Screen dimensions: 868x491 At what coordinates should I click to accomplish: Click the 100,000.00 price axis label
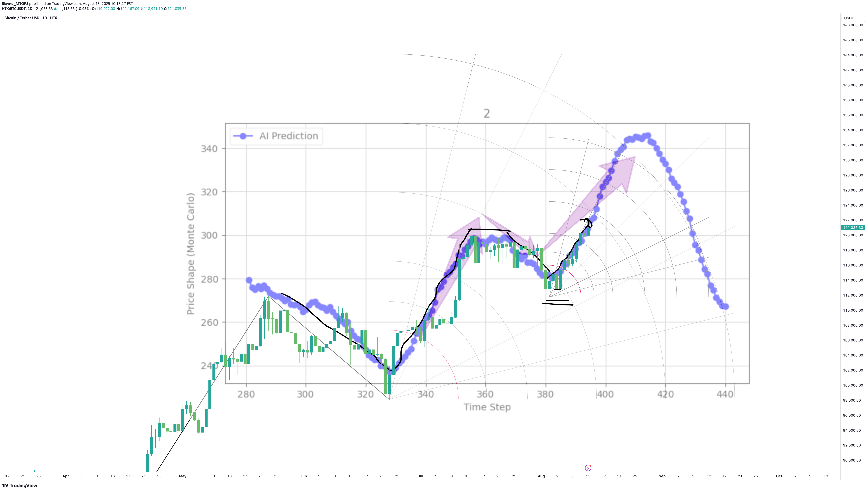pyautogui.click(x=853, y=386)
